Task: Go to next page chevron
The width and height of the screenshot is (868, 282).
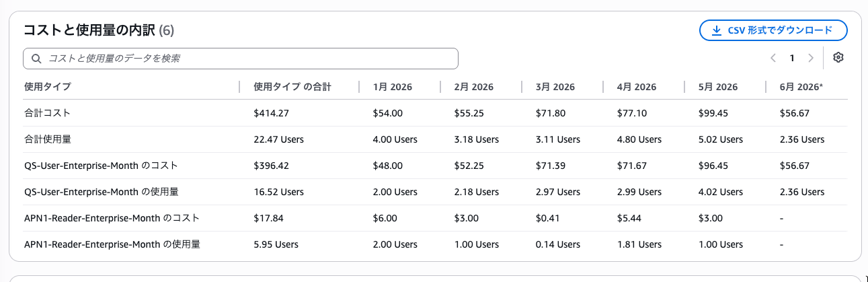Action: [811, 58]
